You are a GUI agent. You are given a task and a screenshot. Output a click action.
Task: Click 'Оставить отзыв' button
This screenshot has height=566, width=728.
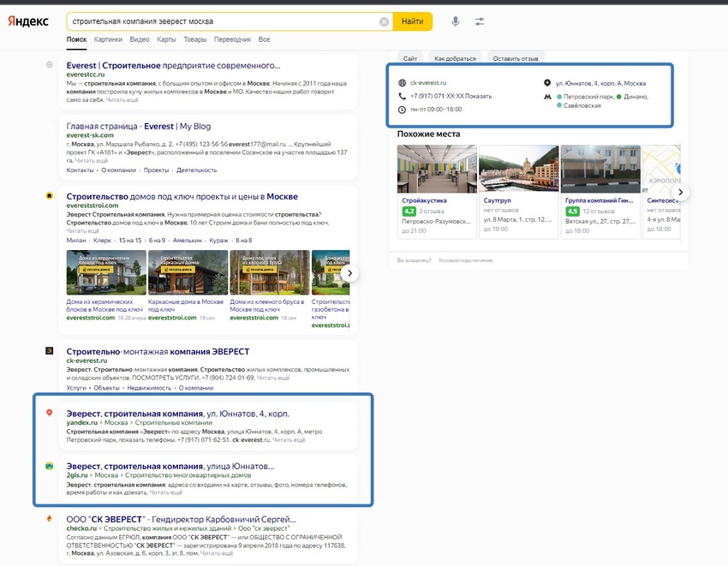(x=516, y=58)
